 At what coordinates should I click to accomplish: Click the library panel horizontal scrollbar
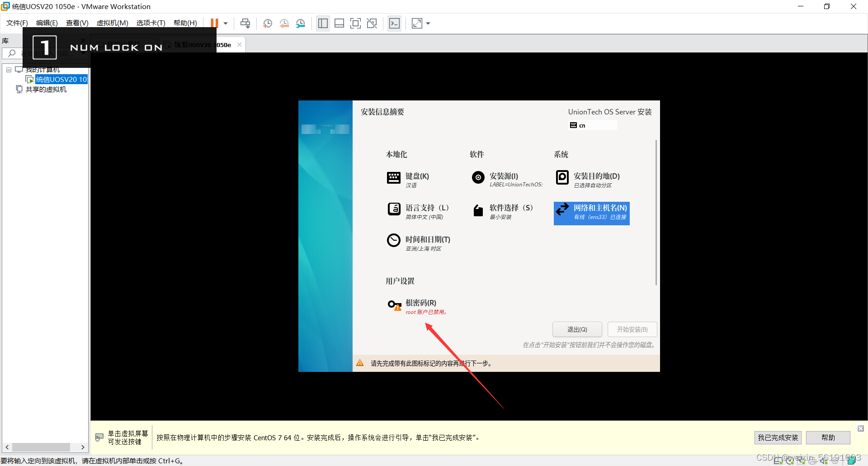click(x=41, y=447)
